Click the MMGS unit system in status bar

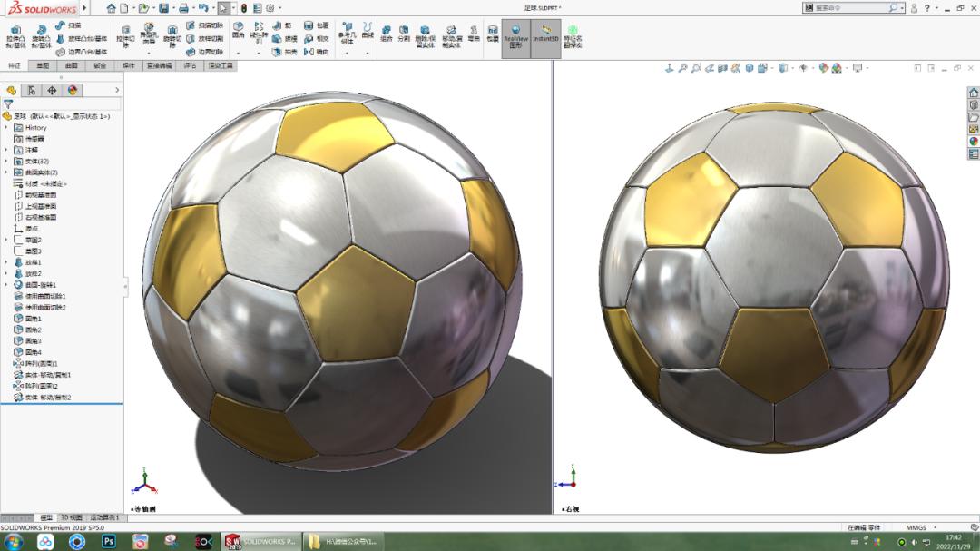tap(916, 527)
